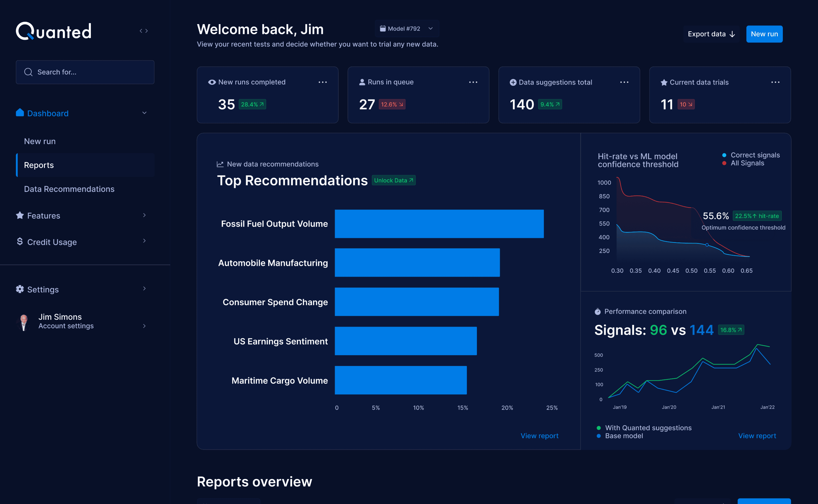The image size is (818, 504).
Task: Toggle All Signals legend item
Action: [743, 163]
